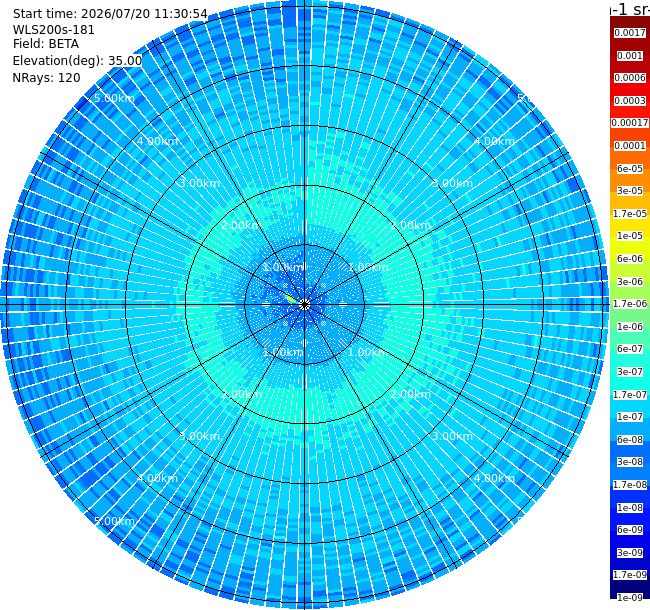Click the Elevation(deg): 35.00 label
Image resolution: width=650 pixels, height=610 pixels.
tap(77, 61)
